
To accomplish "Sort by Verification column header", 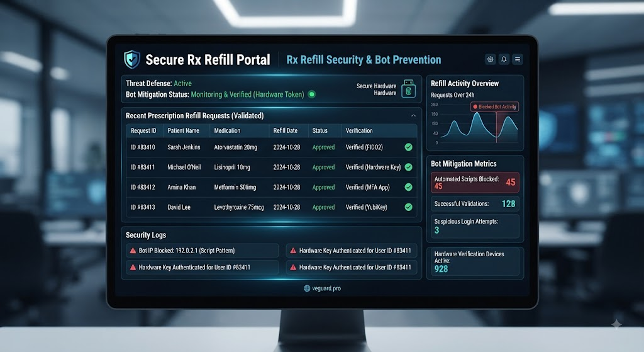I will tap(359, 130).
